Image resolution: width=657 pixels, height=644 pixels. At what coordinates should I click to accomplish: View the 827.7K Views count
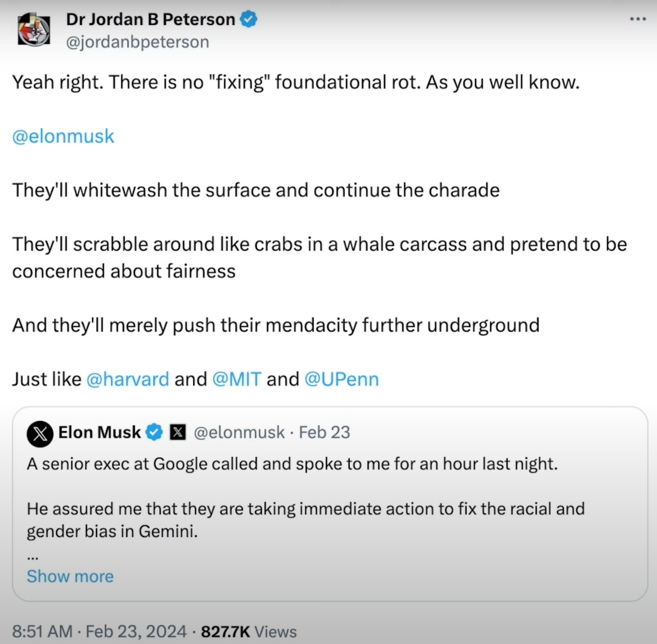point(248,631)
